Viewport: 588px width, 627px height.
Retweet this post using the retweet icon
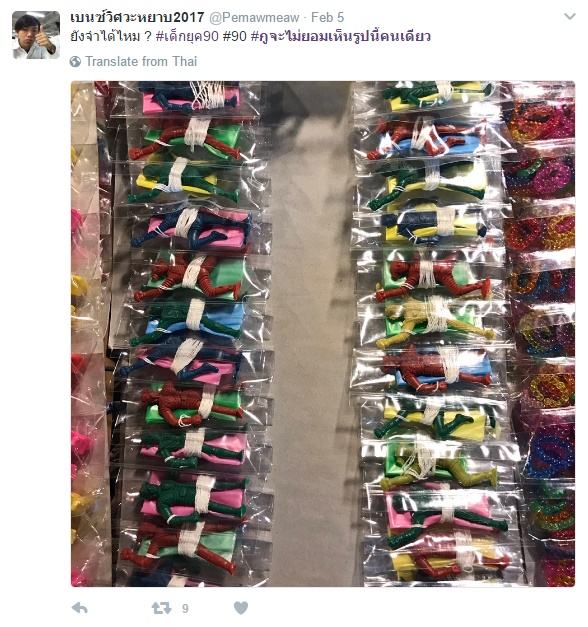[x=161, y=608]
